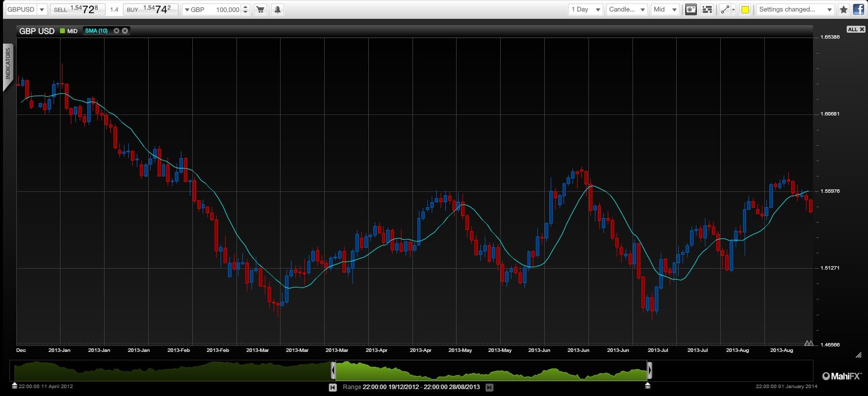Click the chart layout grid icon
868x396 pixels.
pyautogui.click(x=707, y=9)
